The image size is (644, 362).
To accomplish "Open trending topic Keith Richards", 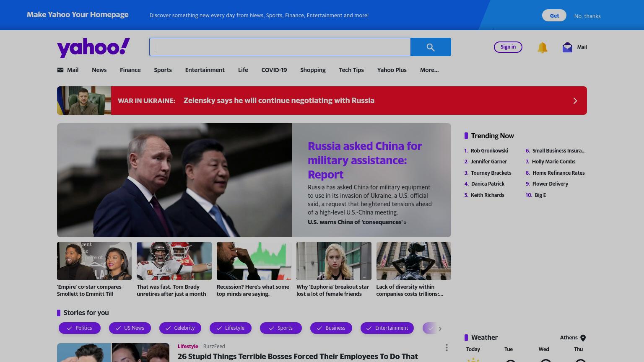I will click(488, 195).
